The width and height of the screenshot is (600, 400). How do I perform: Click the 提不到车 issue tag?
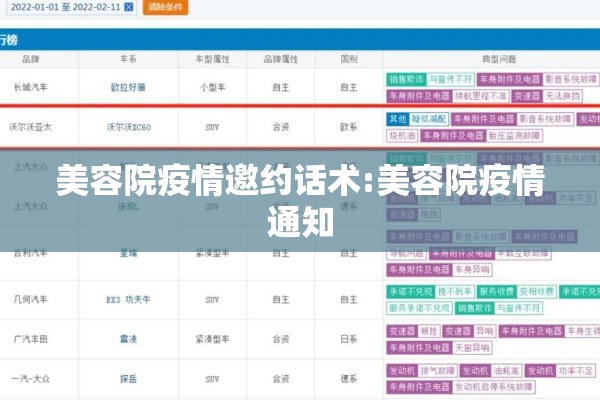455,292
